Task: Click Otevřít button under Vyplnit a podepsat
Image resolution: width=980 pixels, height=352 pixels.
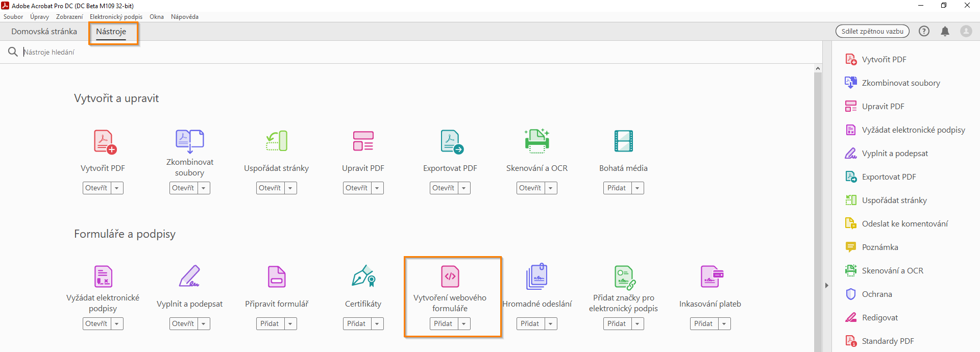Action: click(x=183, y=324)
